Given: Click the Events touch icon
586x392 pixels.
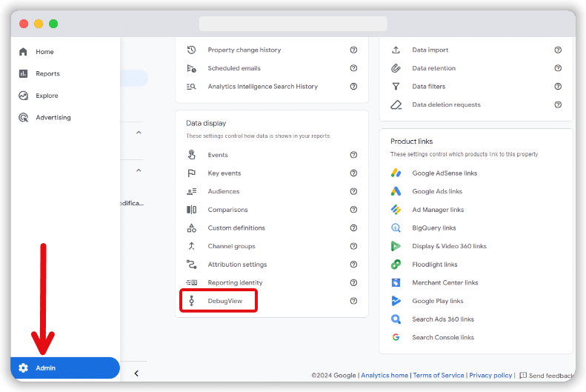Looking at the screenshot, I should click(191, 155).
